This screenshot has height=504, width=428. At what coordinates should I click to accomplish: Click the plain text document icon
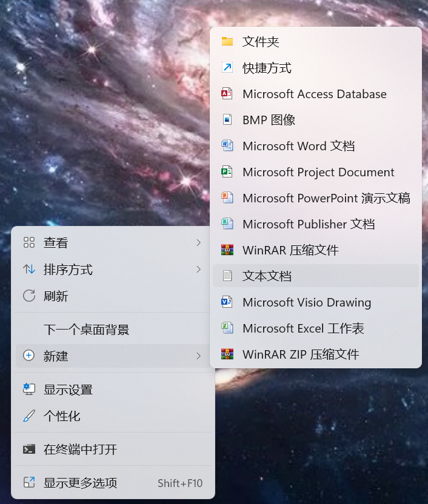pyautogui.click(x=227, y=276)
